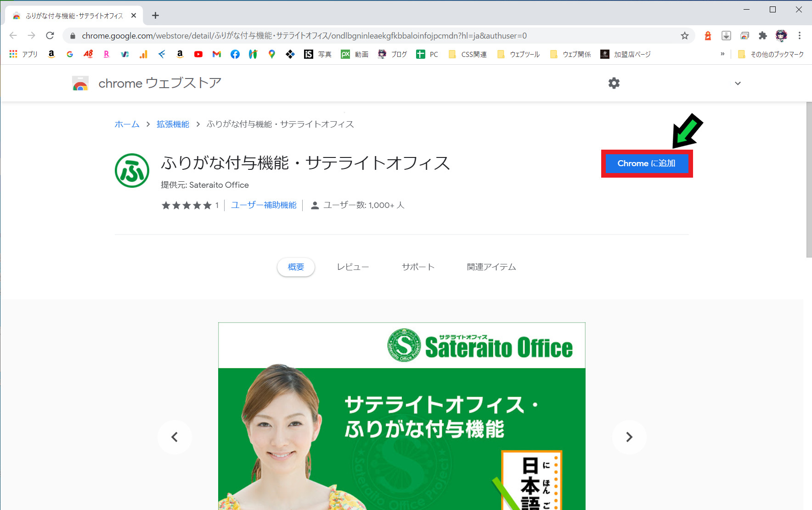
Task: Open the ウェブツール bookmark folder
Action: [x=519, y=54]
